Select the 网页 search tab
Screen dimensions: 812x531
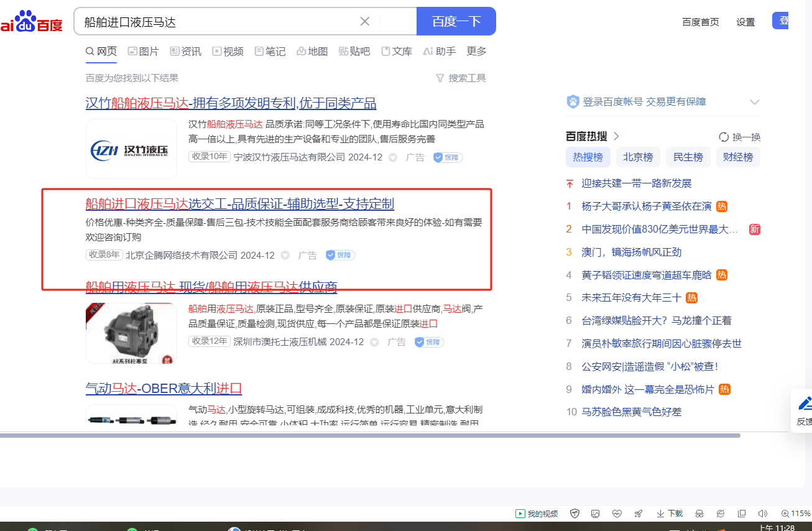[x=101, y=52]
